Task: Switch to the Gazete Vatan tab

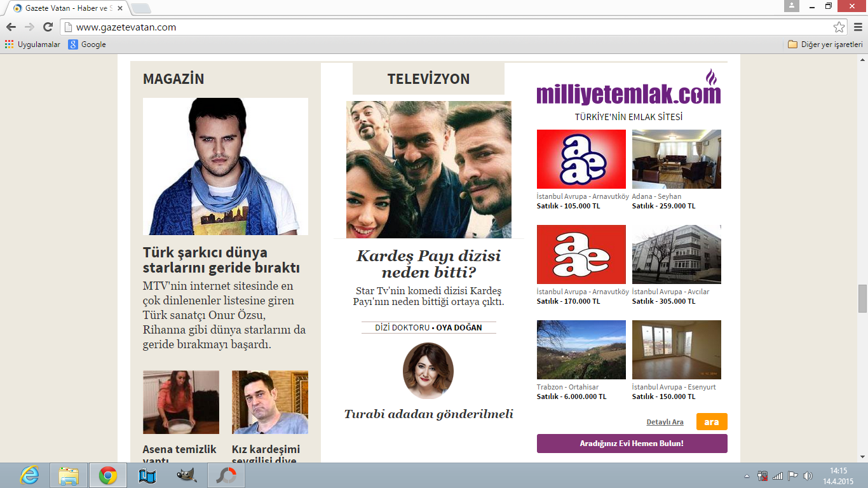Action: click(x=67, y=8)
